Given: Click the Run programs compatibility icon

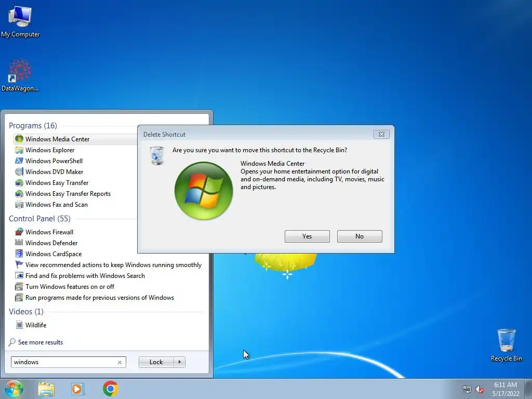Looking at the screenshot, I should 19,297.
